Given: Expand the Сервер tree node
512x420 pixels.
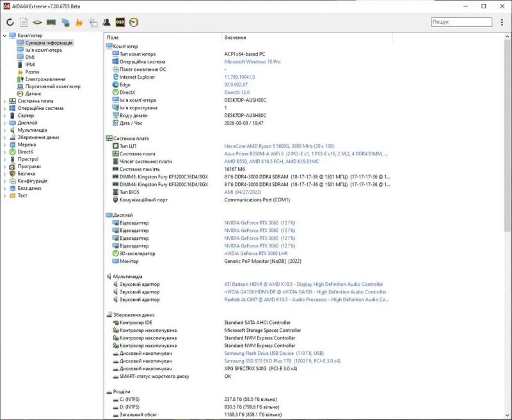Looking at the screenshot, I should (4, 116).
